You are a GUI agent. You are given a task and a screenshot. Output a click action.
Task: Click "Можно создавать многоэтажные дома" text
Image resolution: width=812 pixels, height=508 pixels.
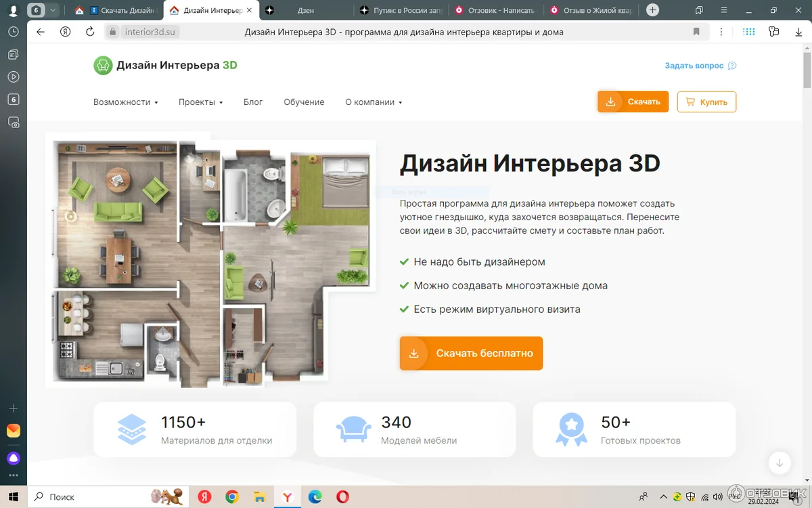click(x=511, y=285)
